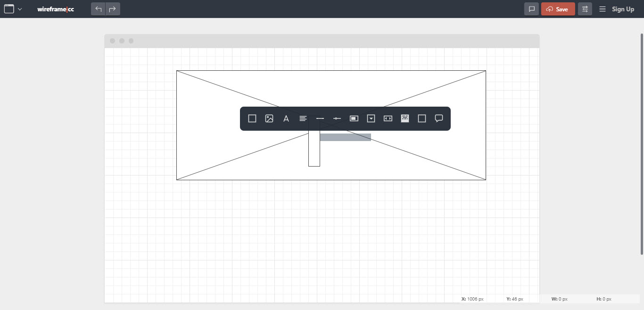Open the hamburger menu
The image size is (644, 310).
602,8
